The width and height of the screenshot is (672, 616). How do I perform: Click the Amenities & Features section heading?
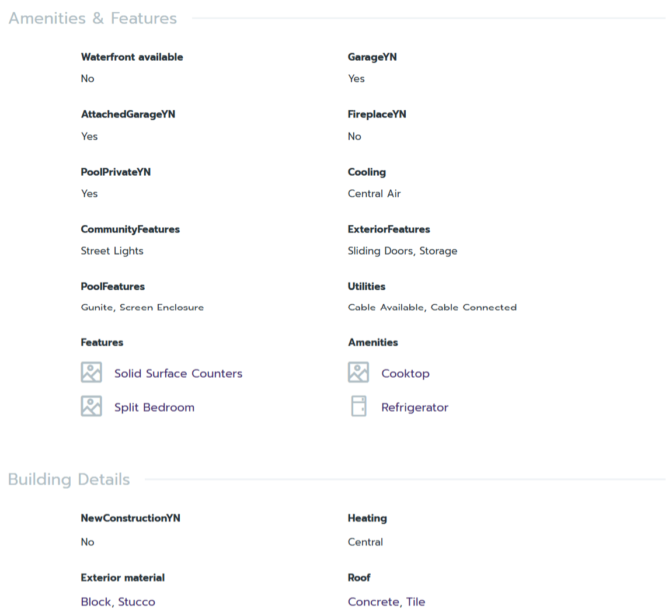point(93,19)
